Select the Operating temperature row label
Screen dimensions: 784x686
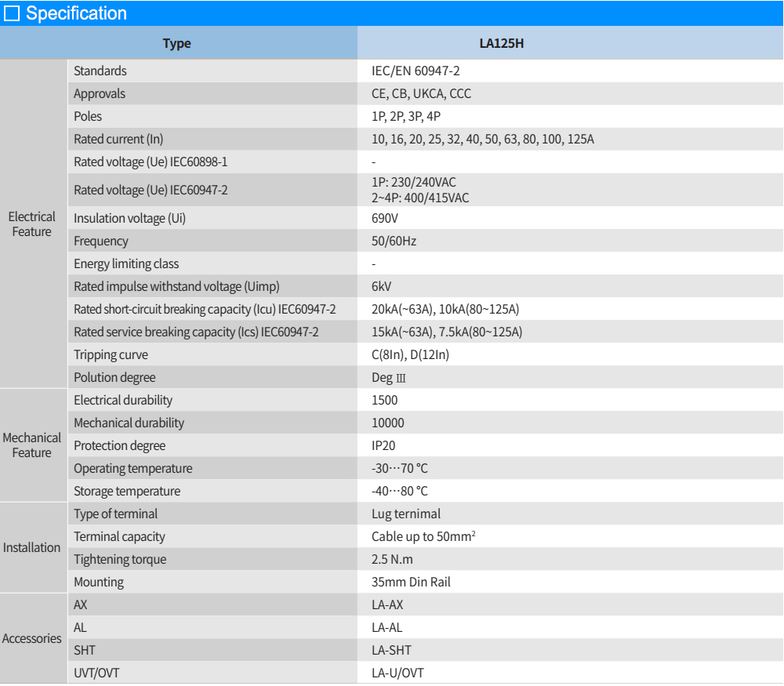[132, 468]
